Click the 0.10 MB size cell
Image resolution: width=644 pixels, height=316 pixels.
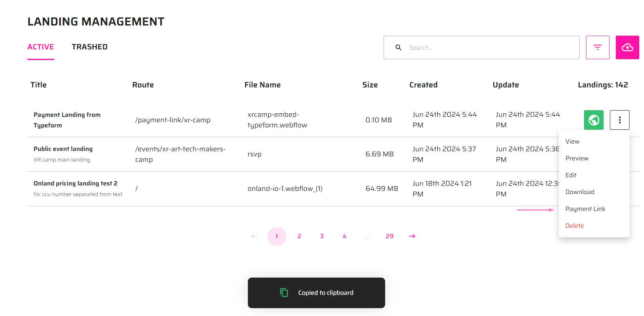379,120
